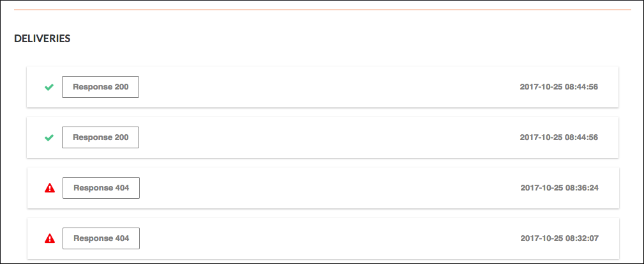
Task: Select the 2017-10-25 08:32:07 timestamp
Action: (559, 238)
